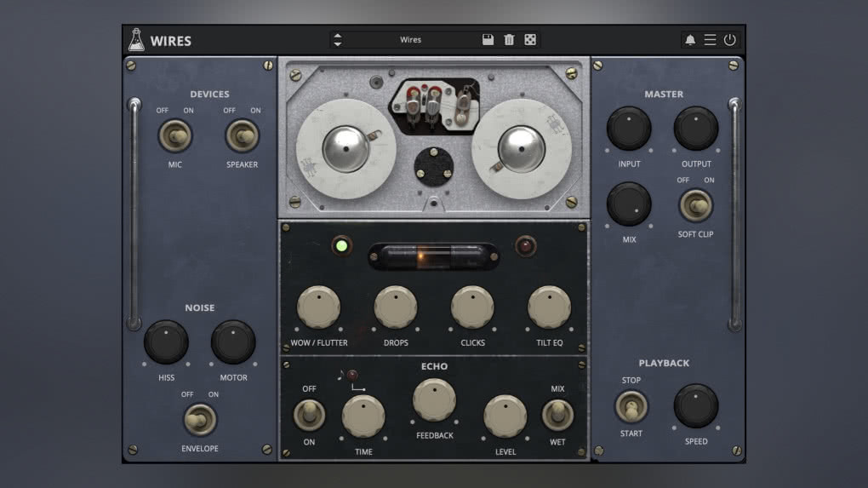Flip the SPEAKER device switch

[242, 136]
